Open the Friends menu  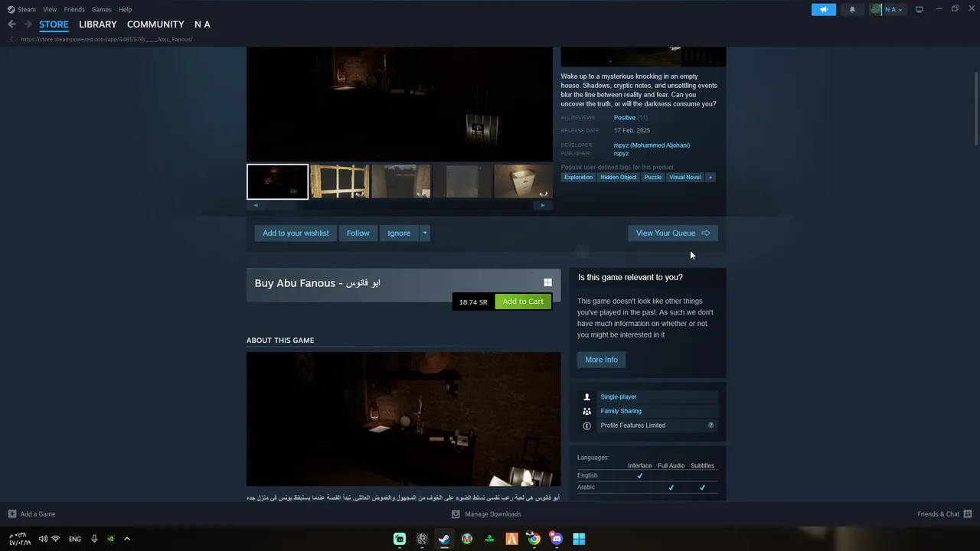pyautogui.click(x=74, y=9)
